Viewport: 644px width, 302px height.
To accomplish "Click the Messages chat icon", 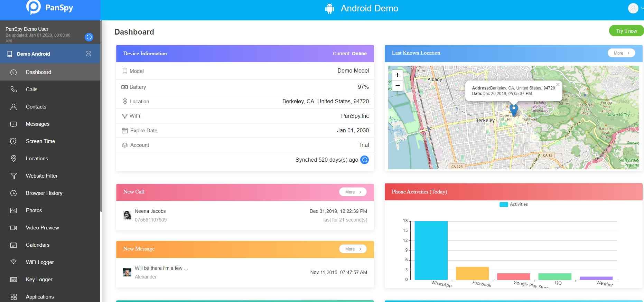I will (13, 124).
